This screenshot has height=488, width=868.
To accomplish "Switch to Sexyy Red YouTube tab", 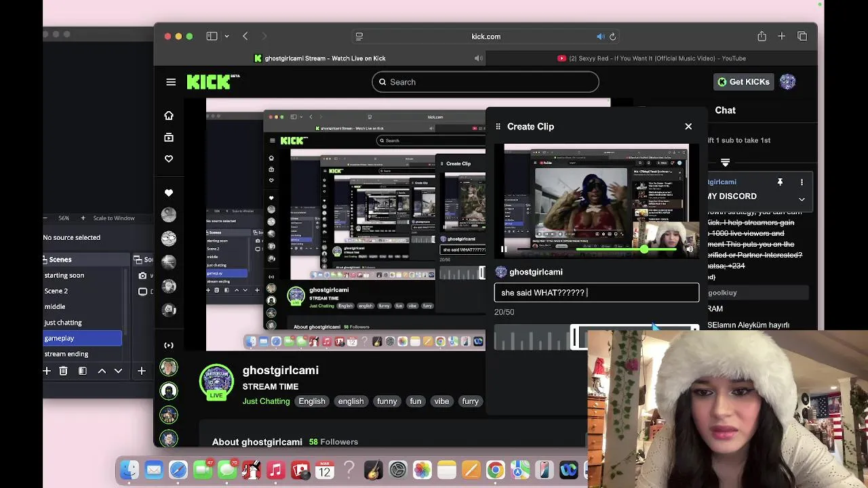I will click(x=652, y=58).
